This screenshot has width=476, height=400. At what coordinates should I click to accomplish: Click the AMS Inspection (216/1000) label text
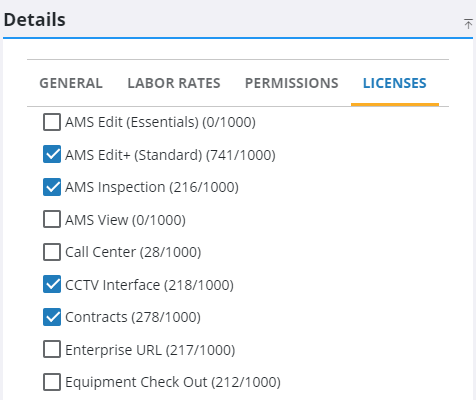[152, 187]
